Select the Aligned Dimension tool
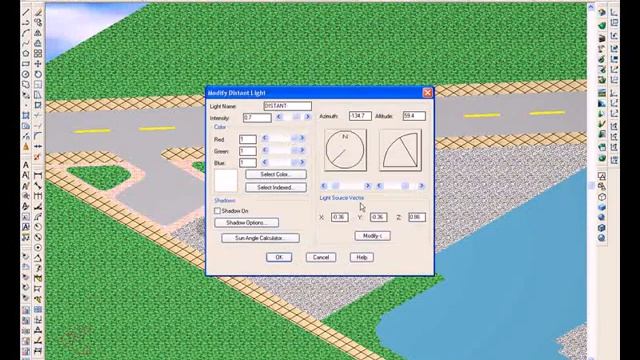The height and width of the screenshot is (360, 640). click(x=38, y=186)
